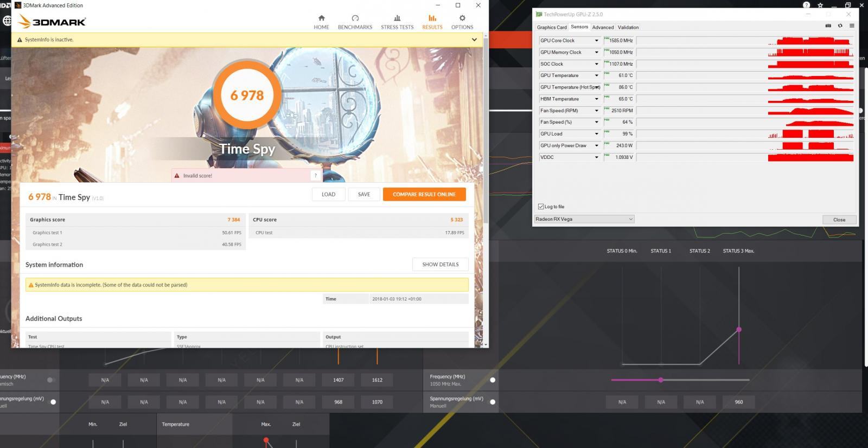The image size is (868, 448).
Task: Open the RESULTS chart icon in 3DMark
Action: [x=432, y=18]
